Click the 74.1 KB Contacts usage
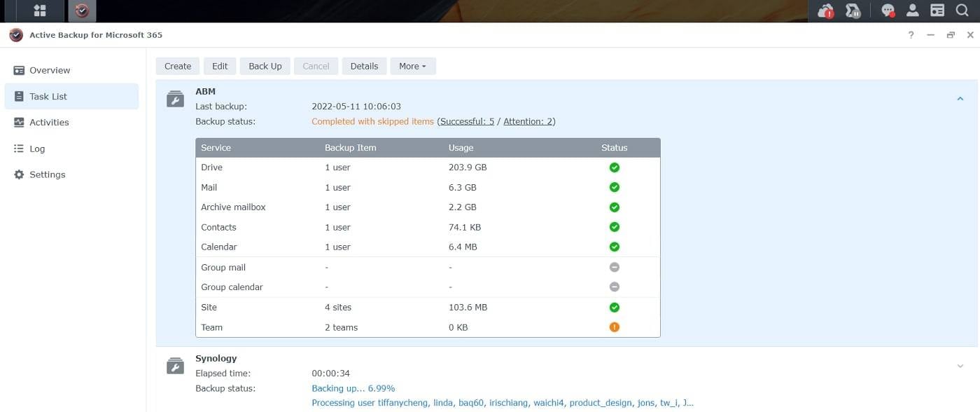This screenshot has height=412, width=980. click(x=465, y=227)
